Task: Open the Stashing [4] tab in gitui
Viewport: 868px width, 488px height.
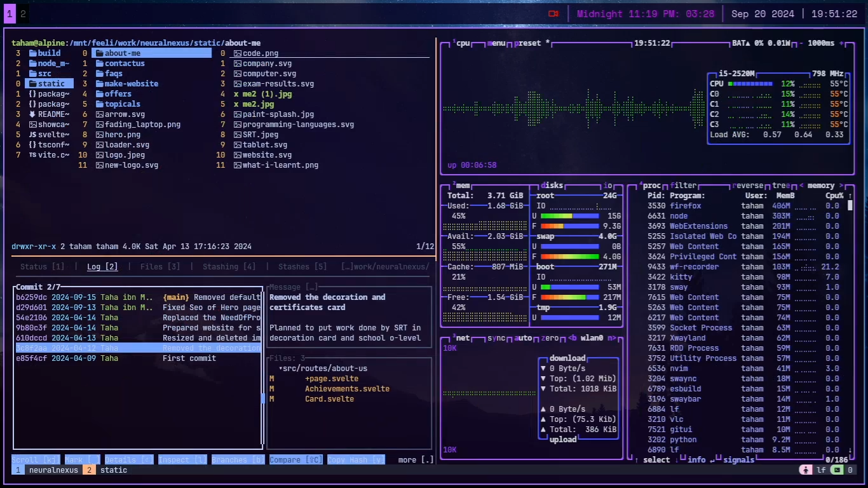Action: [229, 267]
